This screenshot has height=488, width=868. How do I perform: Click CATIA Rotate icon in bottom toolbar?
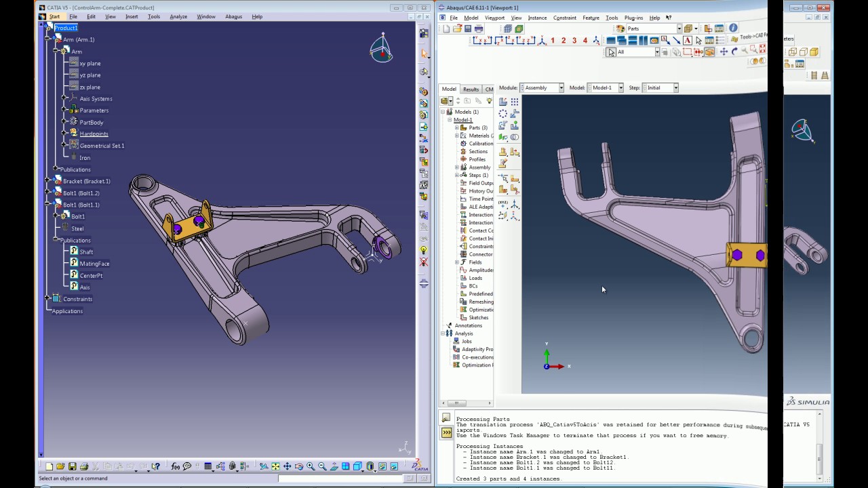(x=299, y=466)
